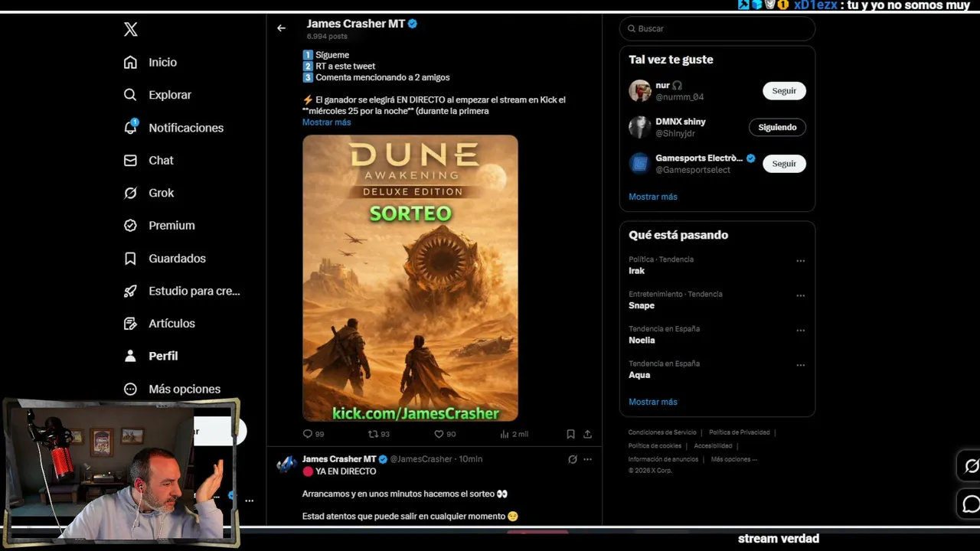980x551 pixels.
Task: Open options menu for Snape trend
Action: tap(800, 295)
